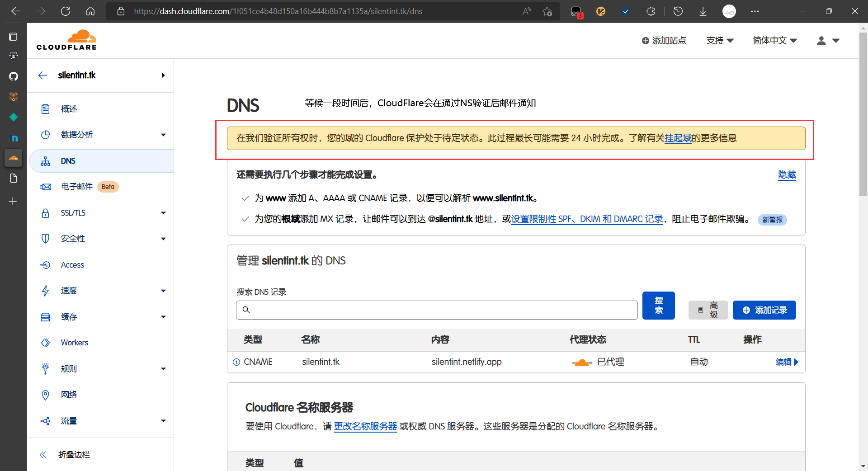Toggle the orange cloud proxy status
Viewport: 868px width, 471px height.
click(x=582, y=362)
